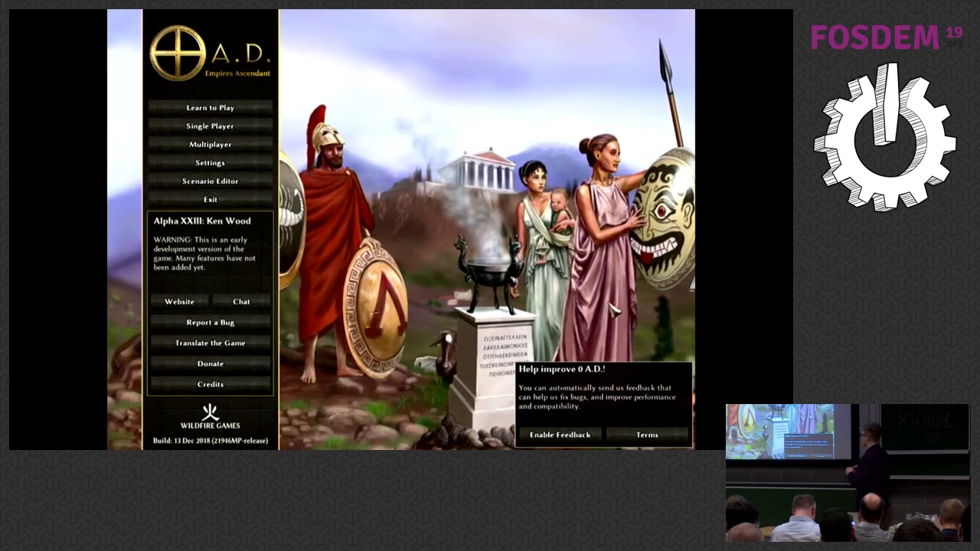This screenshot has height=551, width=980.
Task: Click the Donate button
Action: coord(210,364)
